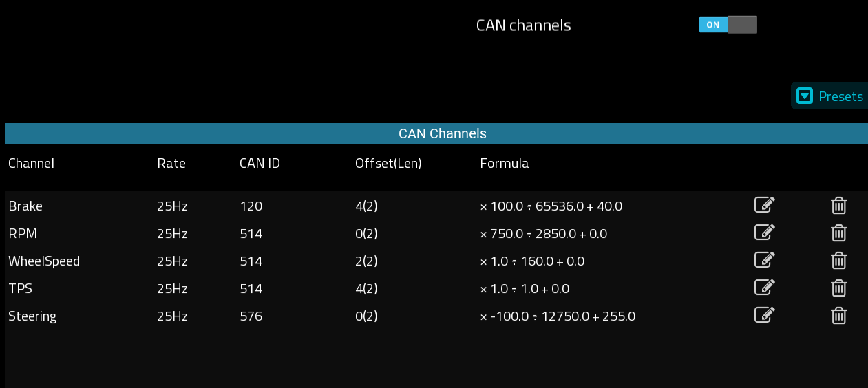Viewport: 868px width, 388px height.
Task: Select the Brake channel name
Action: click(x=25, y=206)
